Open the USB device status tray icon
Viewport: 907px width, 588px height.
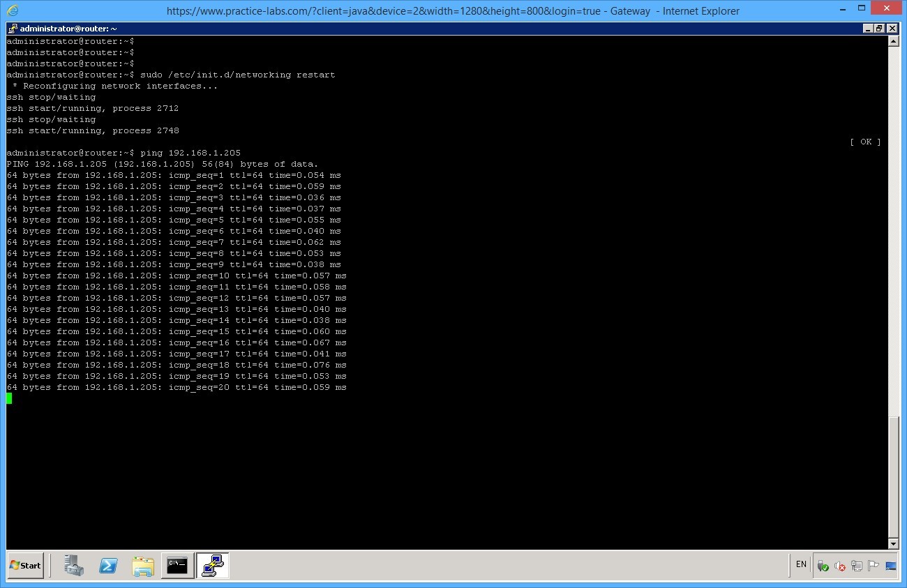click(823, 566)
